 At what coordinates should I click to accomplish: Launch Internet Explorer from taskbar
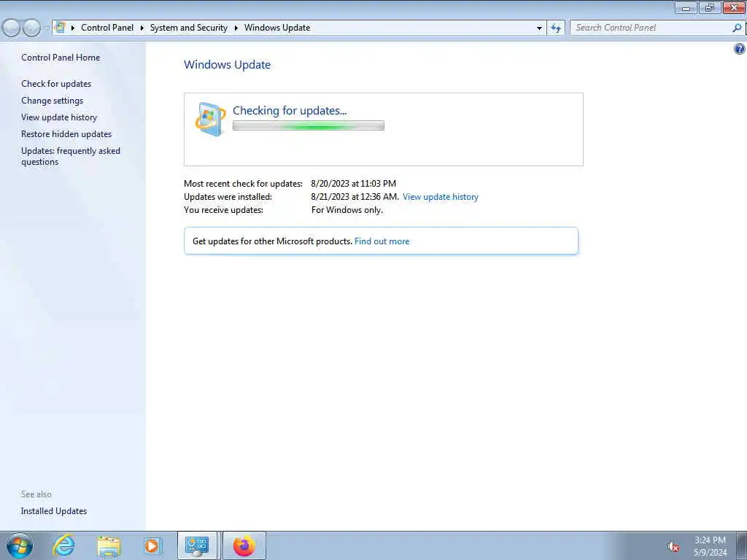pos(64,545)
